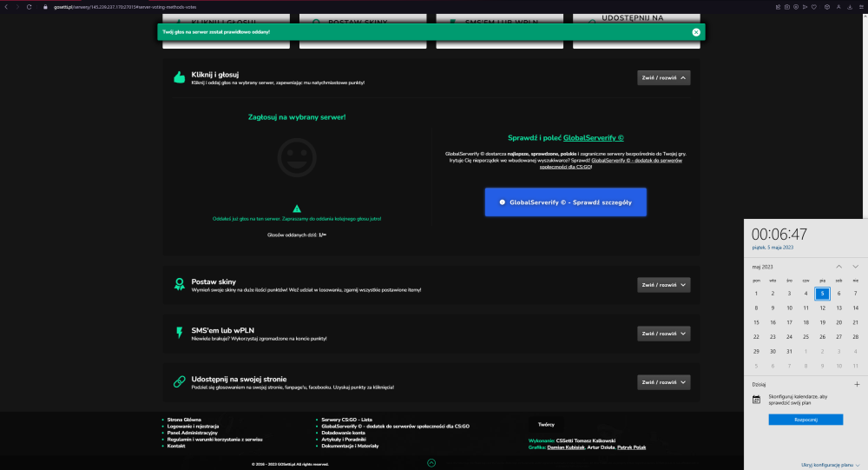Click the Udostępnij na tab card at top
Image resolution: width=868 pixels, height=470 pixels.
tap(636, 31)
